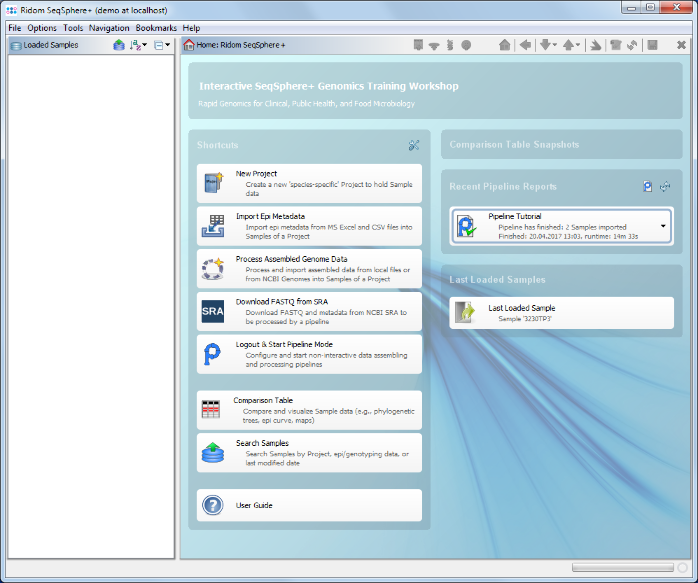
Task: Click the save disk icon in the toolbar
Action: 653,45
